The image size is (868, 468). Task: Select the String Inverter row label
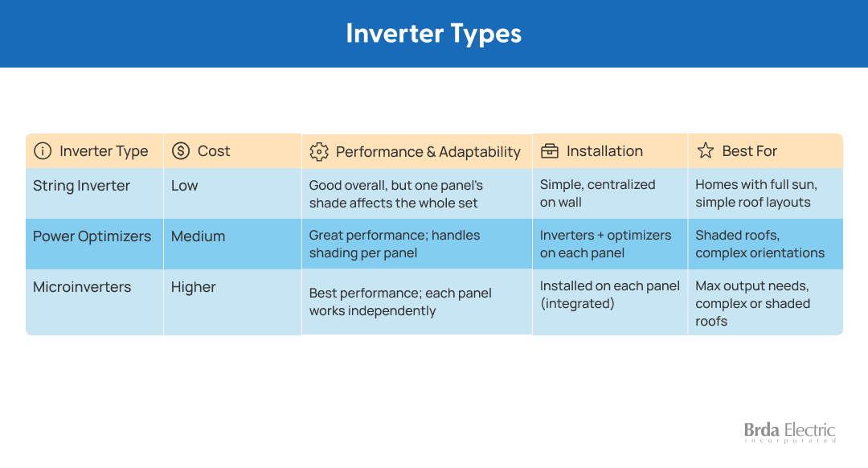click(x=81, y=186)
